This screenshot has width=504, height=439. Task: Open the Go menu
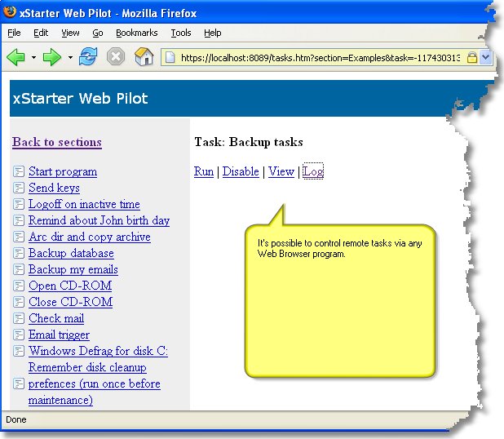[x=98, y=33]
